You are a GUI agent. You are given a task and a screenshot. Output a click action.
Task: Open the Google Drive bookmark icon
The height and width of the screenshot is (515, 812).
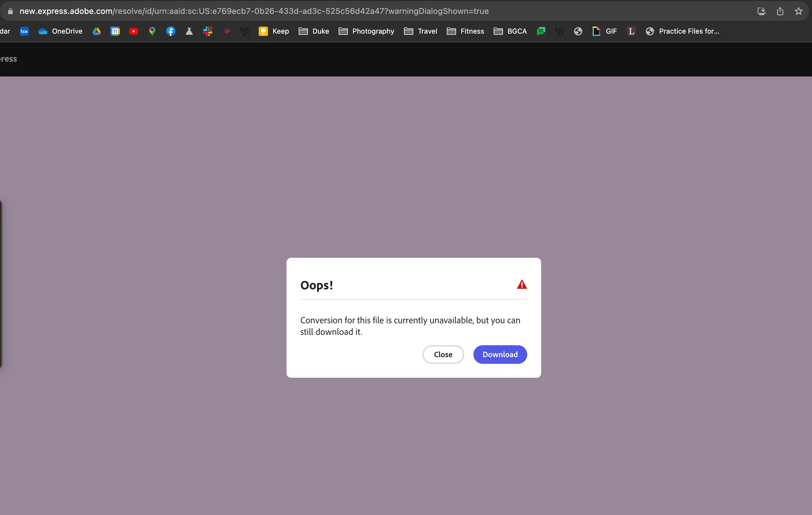point(97,31)
